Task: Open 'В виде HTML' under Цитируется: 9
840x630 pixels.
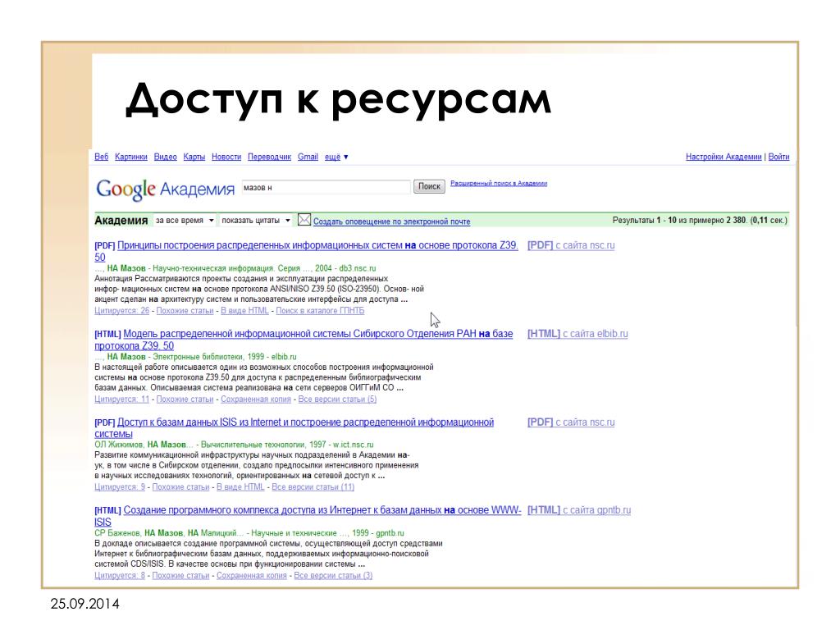Action: pyautogui.click(x=240, y=487)
